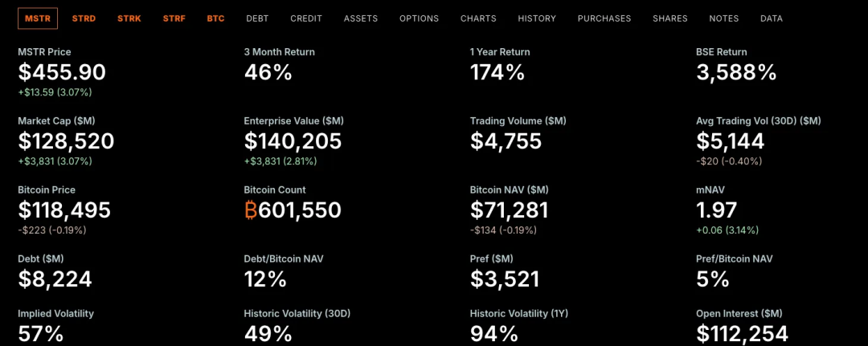Open the BTC tab
868x346 pixels.
[215, 18]
